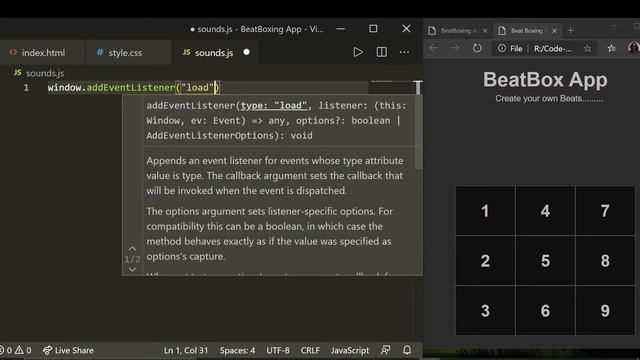Click beat pad number 7
The image size is (640, 360).
click(x=605, y=211)
